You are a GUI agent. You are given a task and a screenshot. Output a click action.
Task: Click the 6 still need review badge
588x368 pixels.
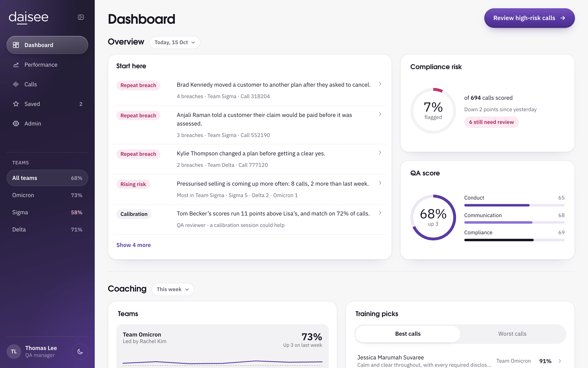point(492,122)
